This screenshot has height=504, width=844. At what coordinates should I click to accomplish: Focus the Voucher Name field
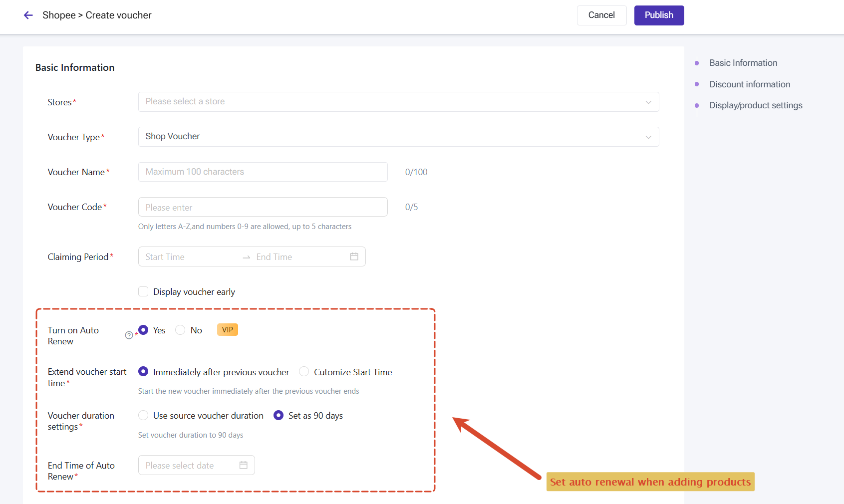click(263, 172)
